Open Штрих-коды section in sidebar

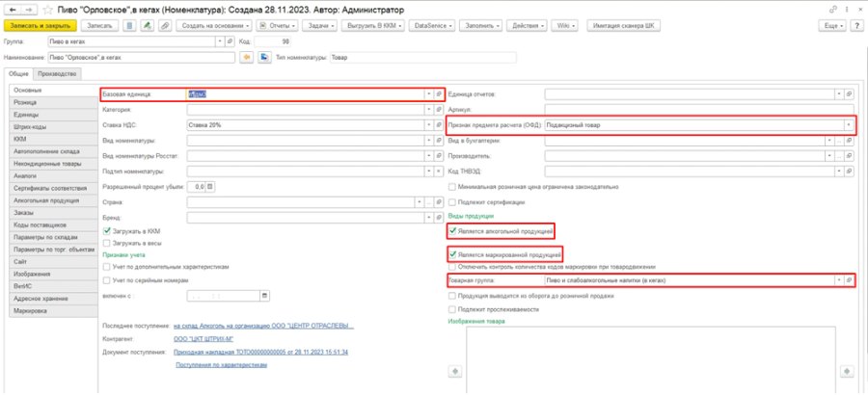click(x=54, y=126)
